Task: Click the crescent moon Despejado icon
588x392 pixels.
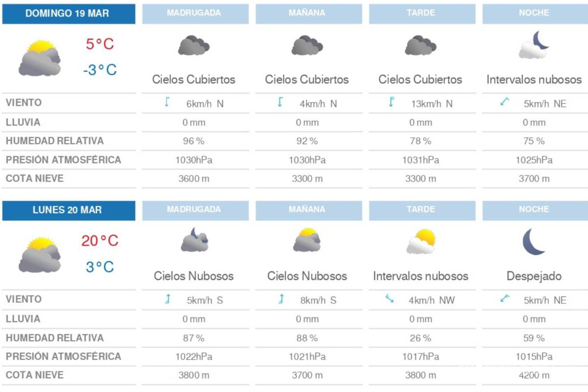Action: point(534,243)
